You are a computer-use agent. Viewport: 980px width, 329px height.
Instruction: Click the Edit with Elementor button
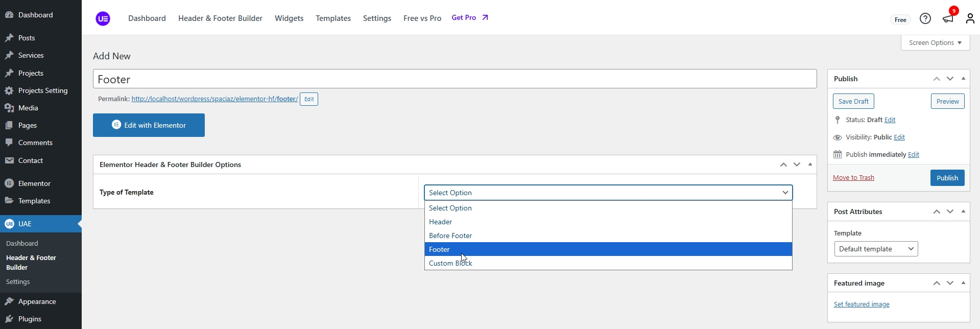(x=149, y=125)
